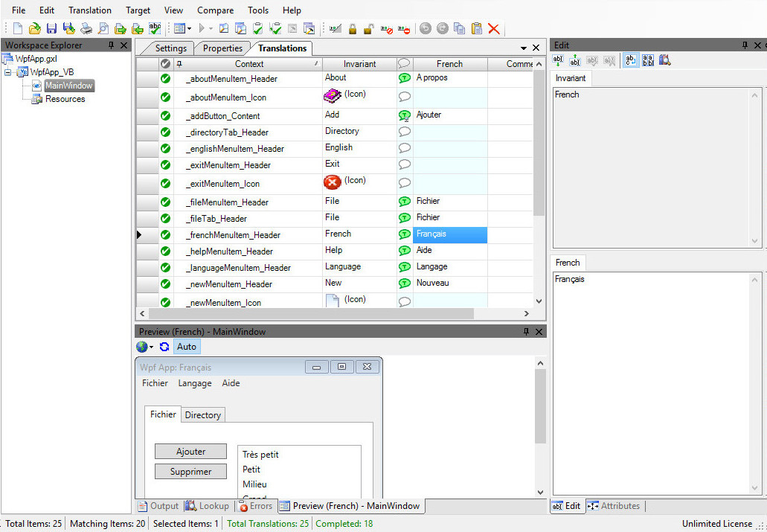This screenshot has width=767, height=532.
Task: Toggle the translation status of _aboutMenuItem_Icon row
Action: 405,97
